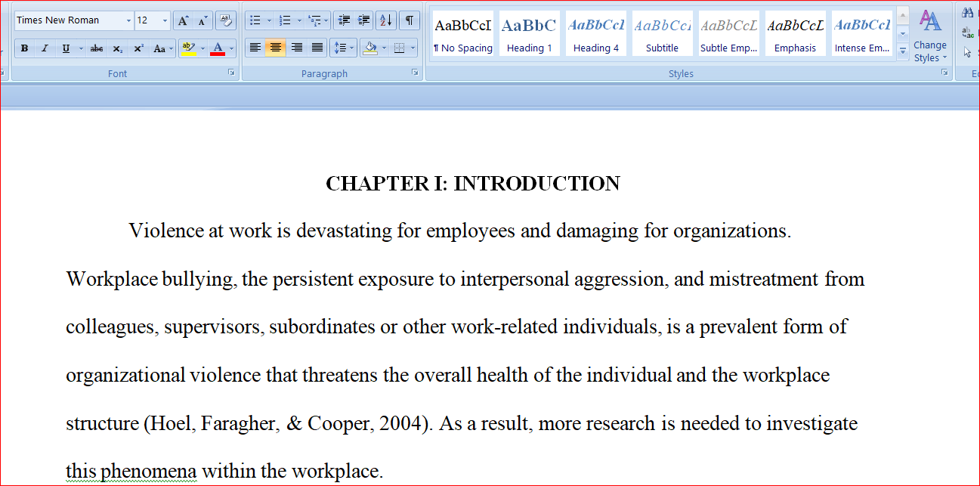Click the Borders icon
980x486 pixels.
coord(400,48)
